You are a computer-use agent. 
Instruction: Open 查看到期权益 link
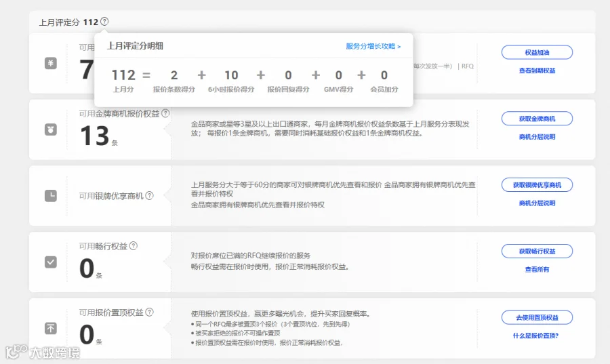[537, 70]
